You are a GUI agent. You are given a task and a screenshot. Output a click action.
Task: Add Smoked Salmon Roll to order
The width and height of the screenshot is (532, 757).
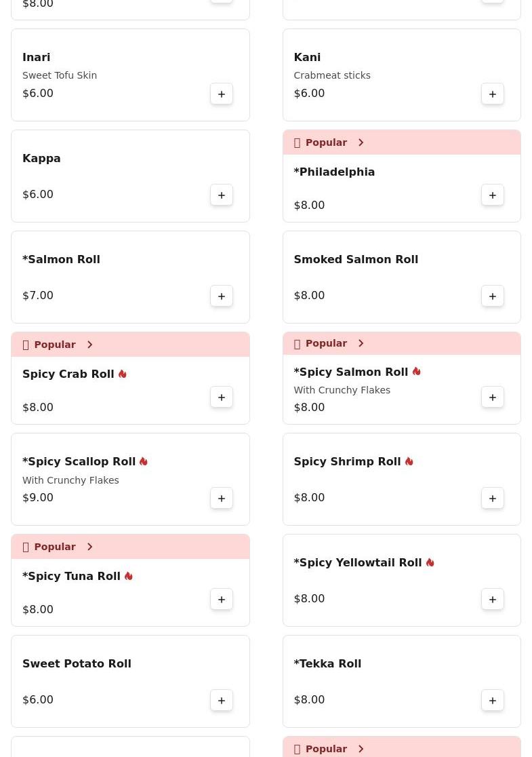(493, 296)
